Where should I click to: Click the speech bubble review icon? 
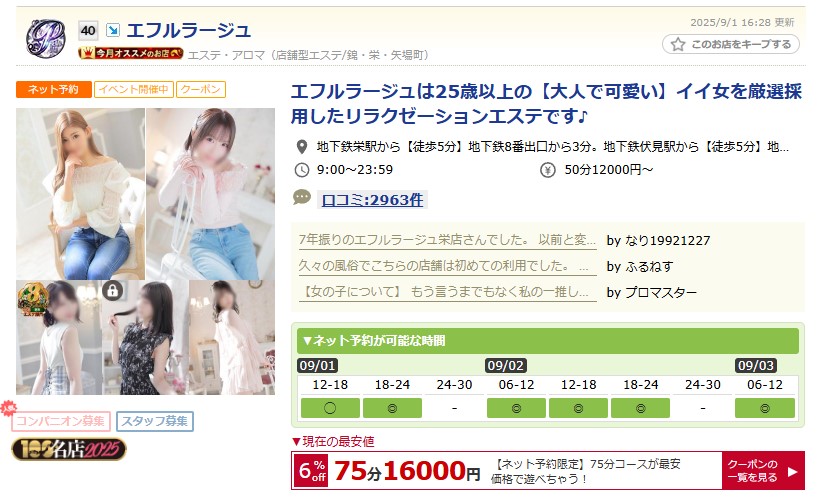(302, 197)
